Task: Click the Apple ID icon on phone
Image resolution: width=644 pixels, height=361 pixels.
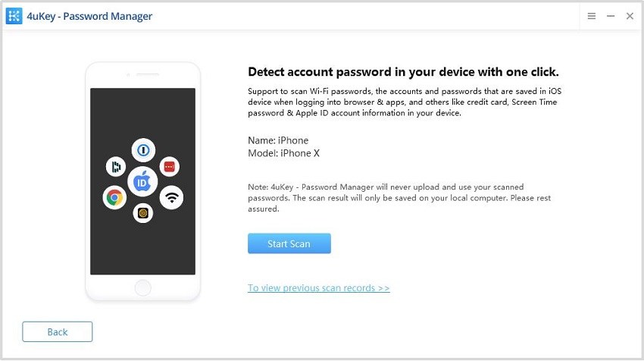Action: (x=142, y=182)
